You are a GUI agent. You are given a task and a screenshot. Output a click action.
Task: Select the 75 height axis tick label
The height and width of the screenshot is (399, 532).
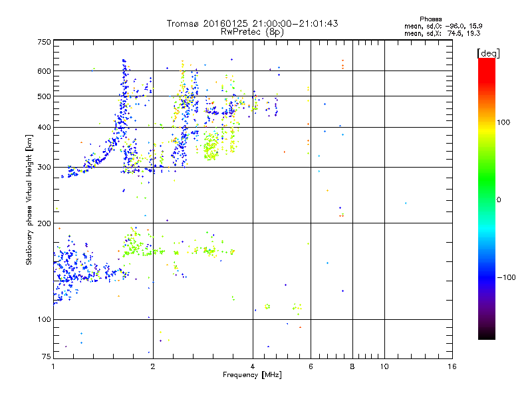tap(47, 356)
